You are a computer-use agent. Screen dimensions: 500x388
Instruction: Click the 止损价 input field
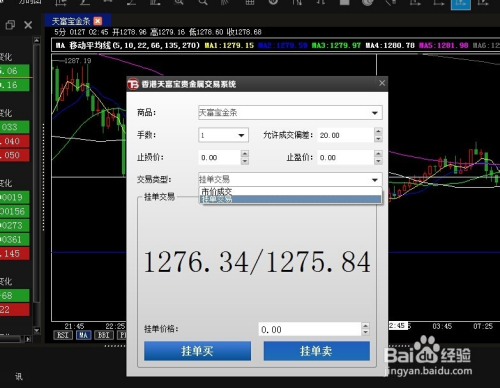click(x=219, y=157)
